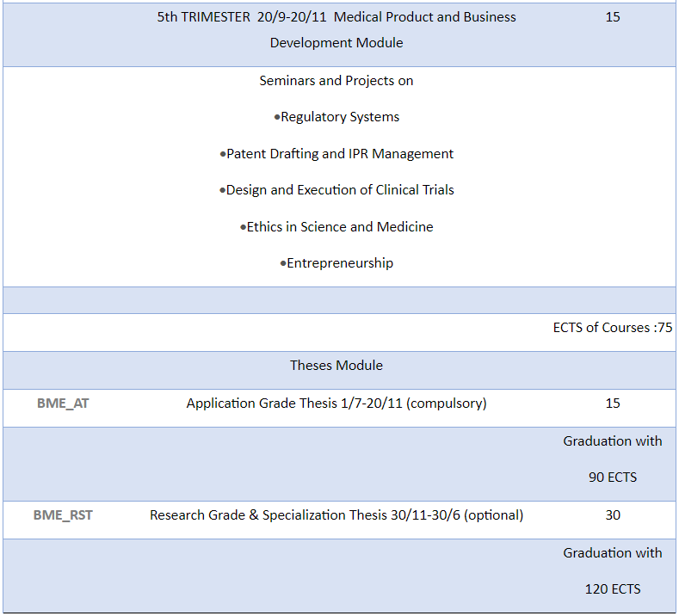Click the Theses Module section header
The width and height of the screenshot is (679, 616).
coord(336,366)
